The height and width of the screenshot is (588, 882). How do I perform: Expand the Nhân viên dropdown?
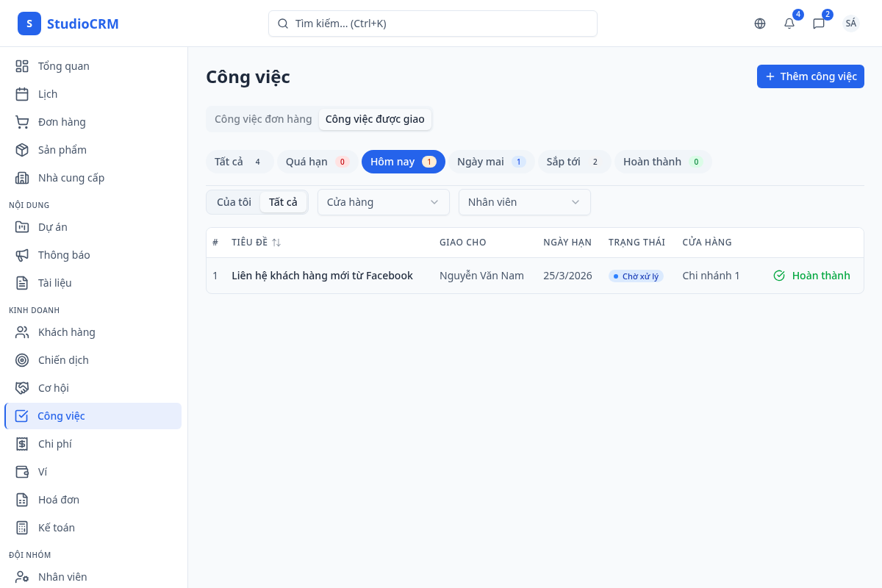pyautogui.click(x=524, y=202)
